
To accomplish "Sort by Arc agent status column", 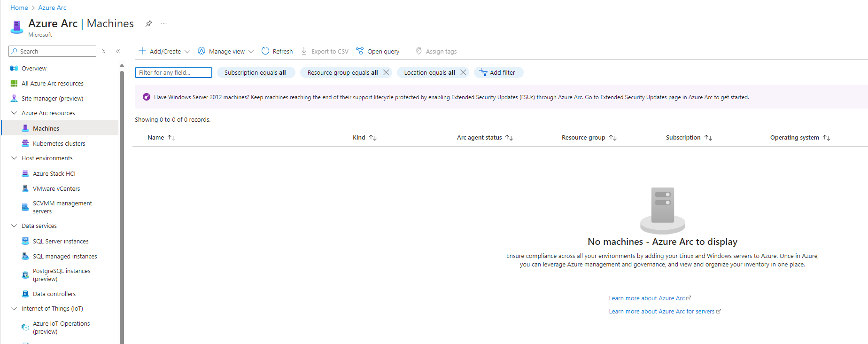I will point(485,137).
